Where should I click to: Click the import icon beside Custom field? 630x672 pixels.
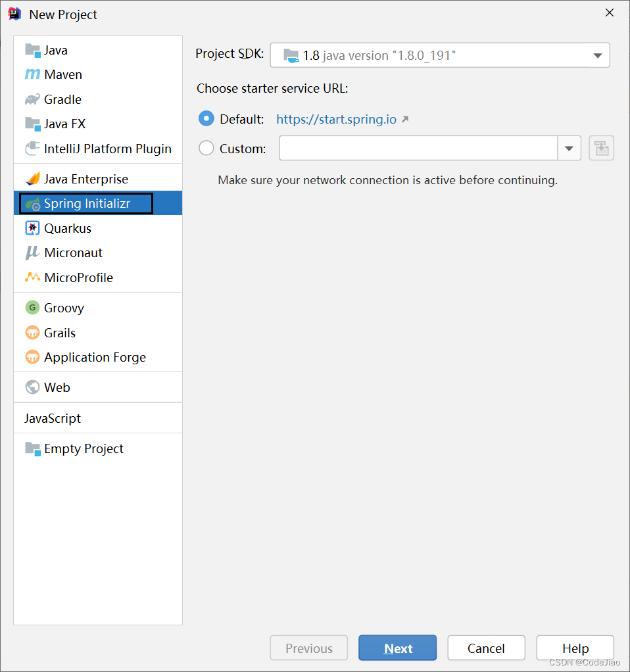coord(601,149)
